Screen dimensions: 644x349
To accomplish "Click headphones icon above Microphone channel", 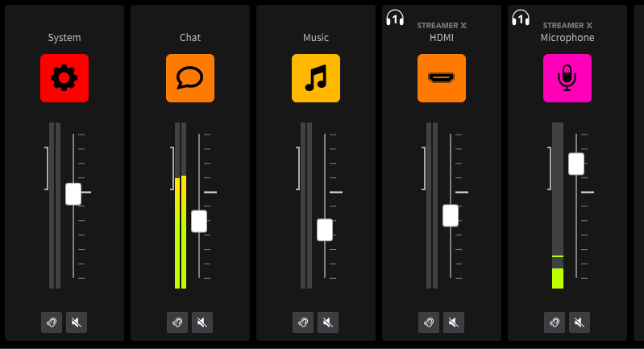I will coord(521,18).
